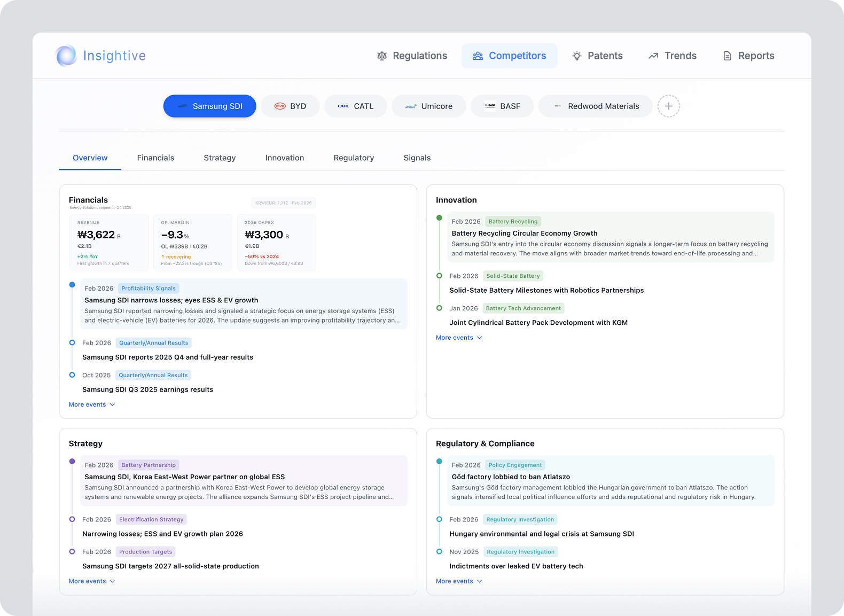Open 'Indictments over leaked EV battery tech'
The image size is (844, 616).
click(516, 566)
